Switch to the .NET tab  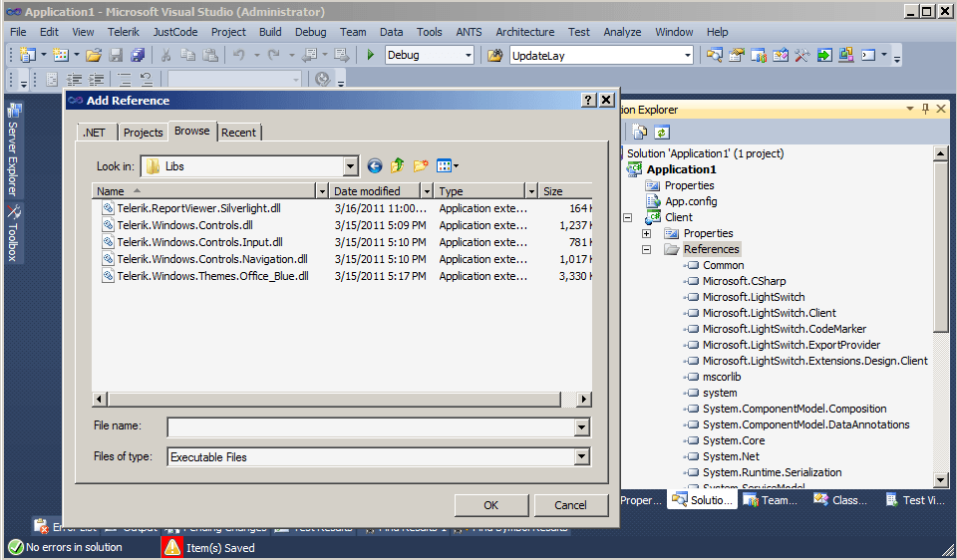(x=94, y=133)
